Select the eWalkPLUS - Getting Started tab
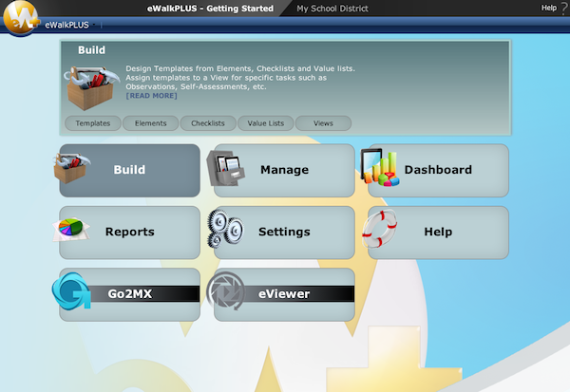The image size is (570, 392). tap(210, 9)
